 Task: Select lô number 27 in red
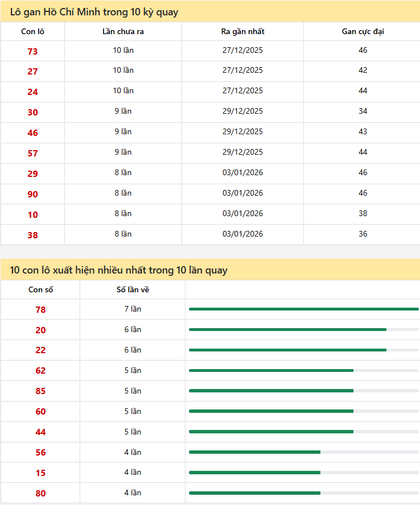pos(32,71)
